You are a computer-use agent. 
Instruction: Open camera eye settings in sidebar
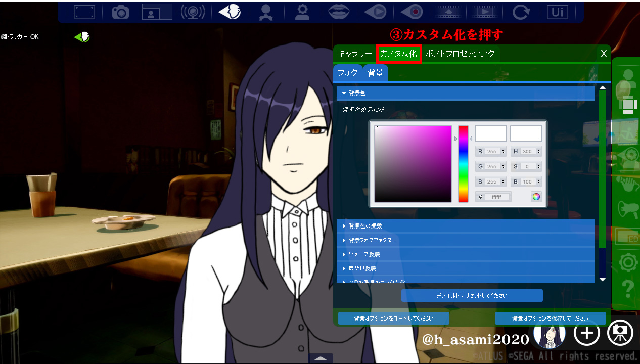(627, 157)
